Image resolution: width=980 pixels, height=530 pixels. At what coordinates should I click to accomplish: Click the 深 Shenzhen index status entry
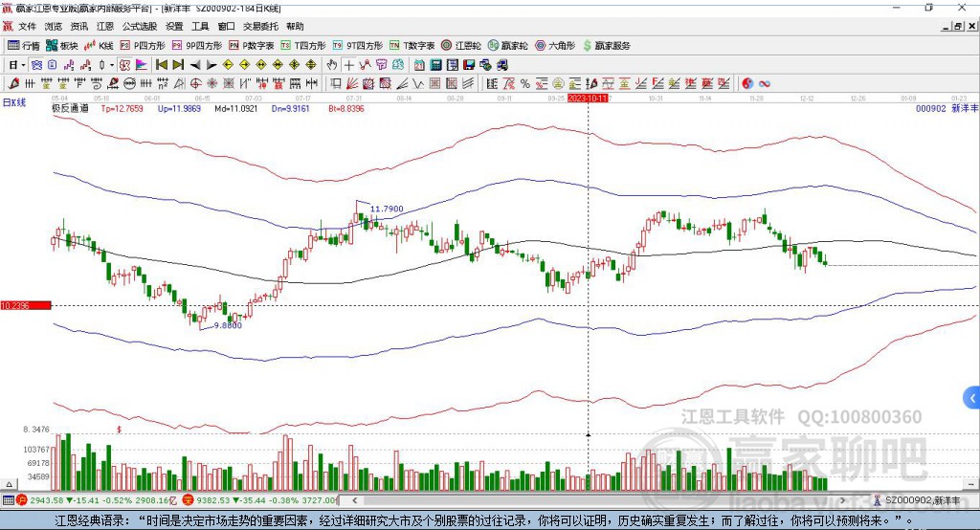click(x=258, y=500)
